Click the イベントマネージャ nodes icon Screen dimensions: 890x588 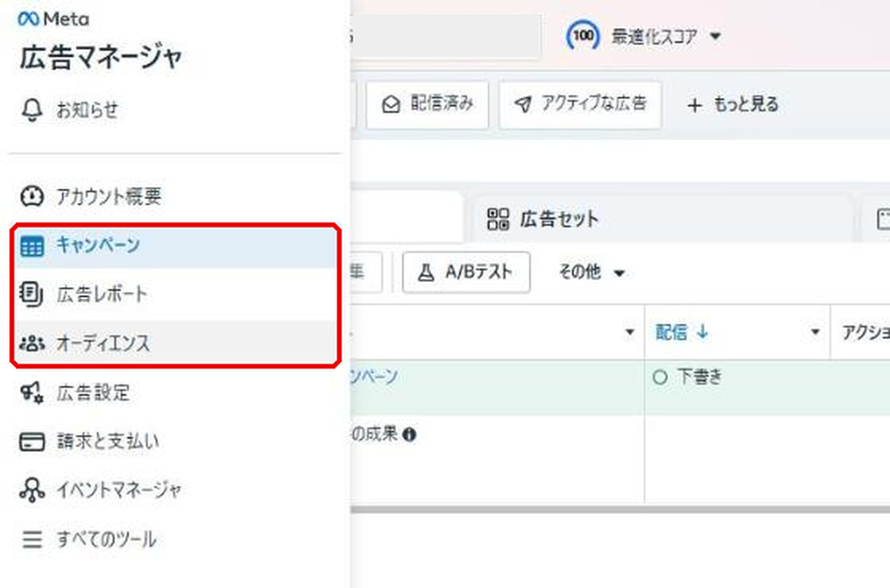click(32, 489)
